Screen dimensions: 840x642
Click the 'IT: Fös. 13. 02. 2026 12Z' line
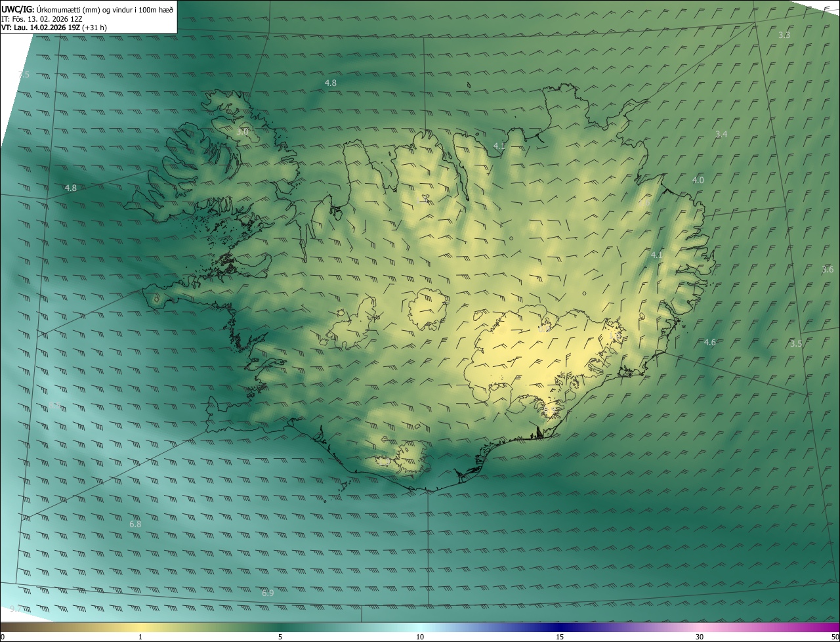(x=42, y=19)
